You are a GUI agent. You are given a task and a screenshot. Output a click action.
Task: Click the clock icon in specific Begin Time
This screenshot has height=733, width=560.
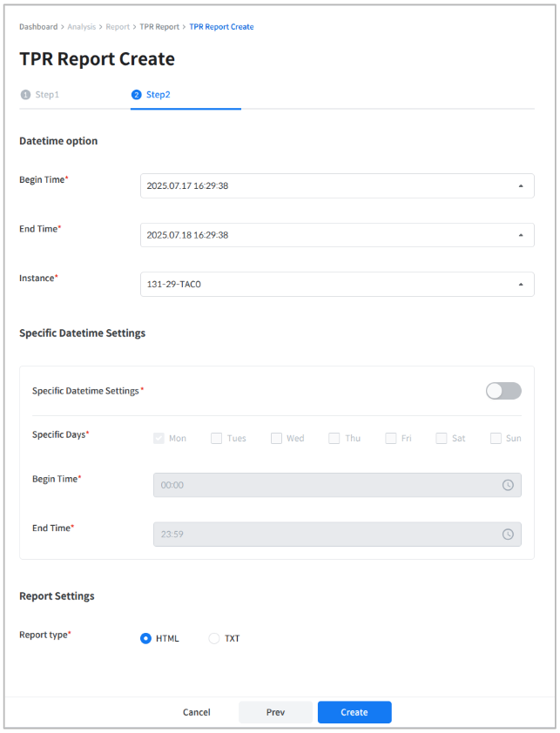(x=508, y=485)
